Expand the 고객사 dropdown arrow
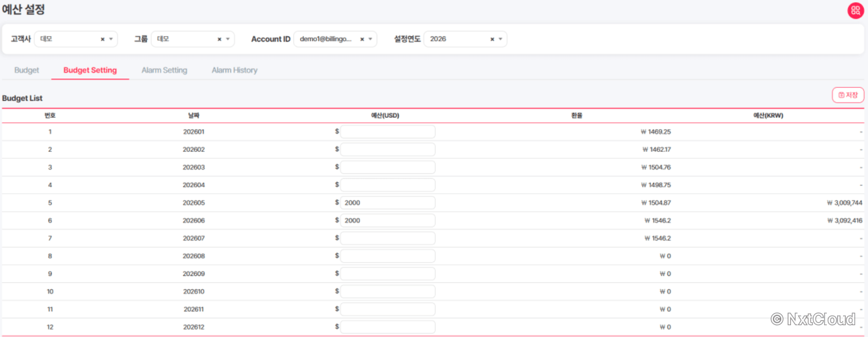868x337 pixels. tap(111, 39)
